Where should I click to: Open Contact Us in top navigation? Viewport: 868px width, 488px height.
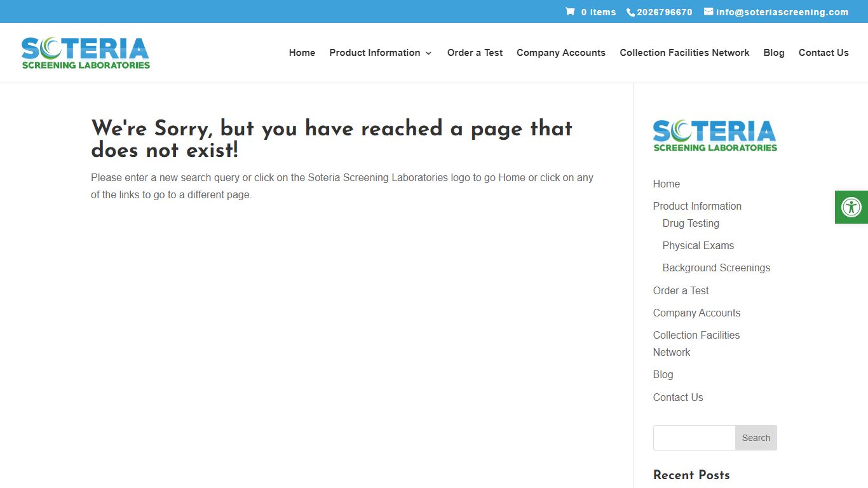click(824, 53)
